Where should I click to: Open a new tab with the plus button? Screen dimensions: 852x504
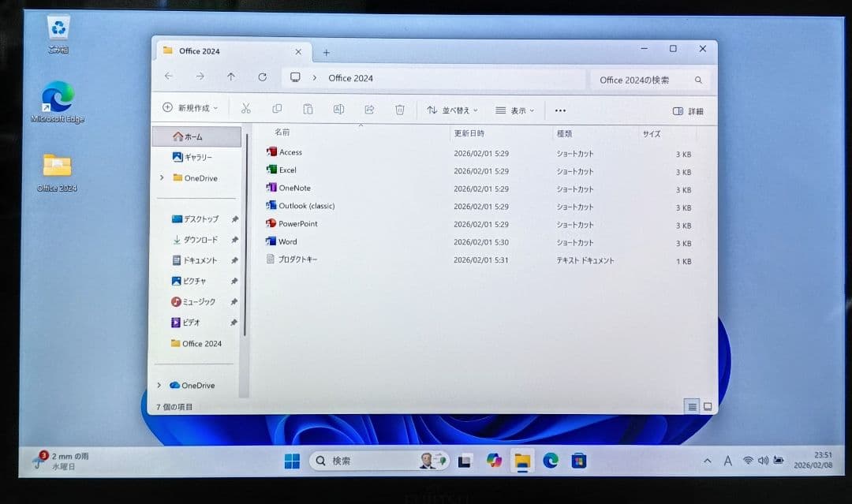[x=327, y=51]
